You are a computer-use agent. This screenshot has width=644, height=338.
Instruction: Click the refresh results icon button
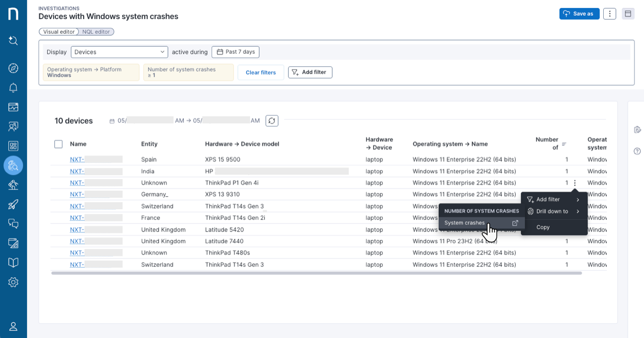[x=272, y=121]
